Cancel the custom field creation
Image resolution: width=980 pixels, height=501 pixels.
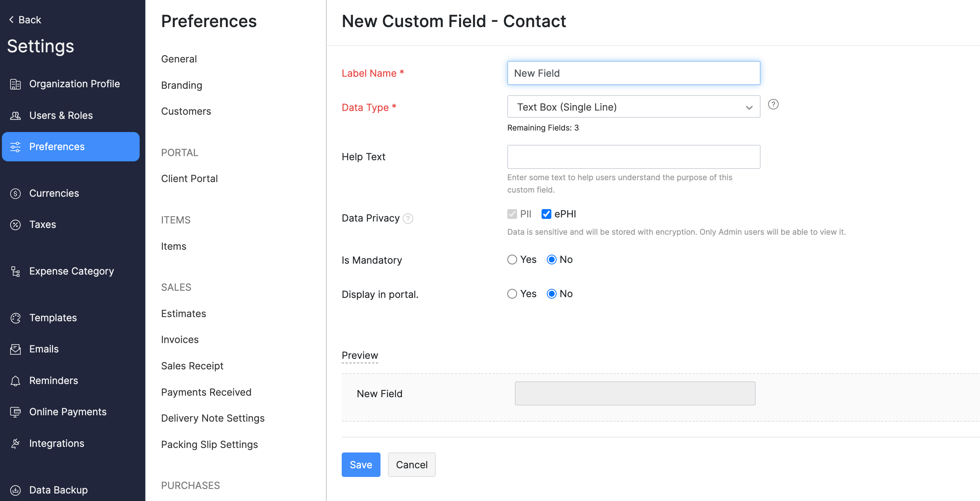coord(411,465)
